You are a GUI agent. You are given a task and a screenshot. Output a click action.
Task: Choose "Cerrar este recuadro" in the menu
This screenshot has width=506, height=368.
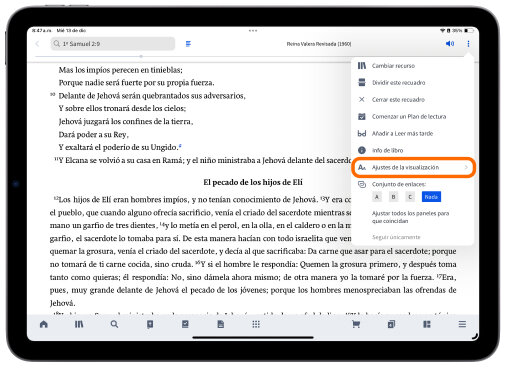click(x=413, y=99)
